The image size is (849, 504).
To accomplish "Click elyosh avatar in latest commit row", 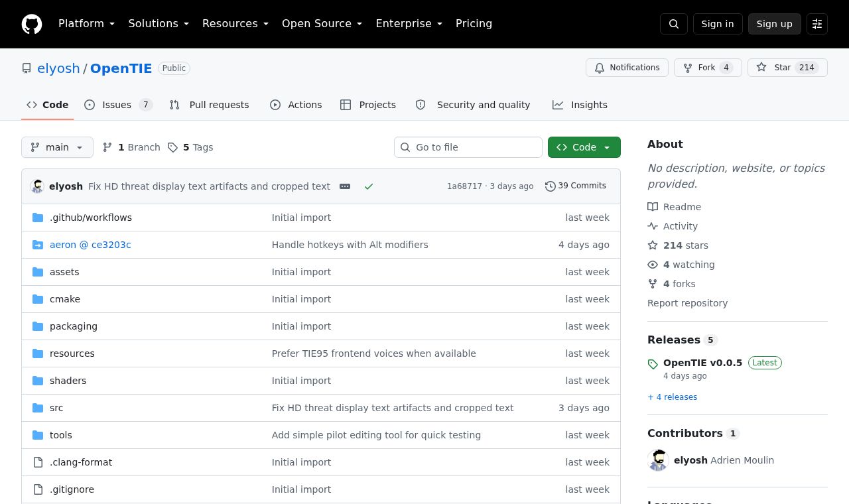I will (38, 186).
